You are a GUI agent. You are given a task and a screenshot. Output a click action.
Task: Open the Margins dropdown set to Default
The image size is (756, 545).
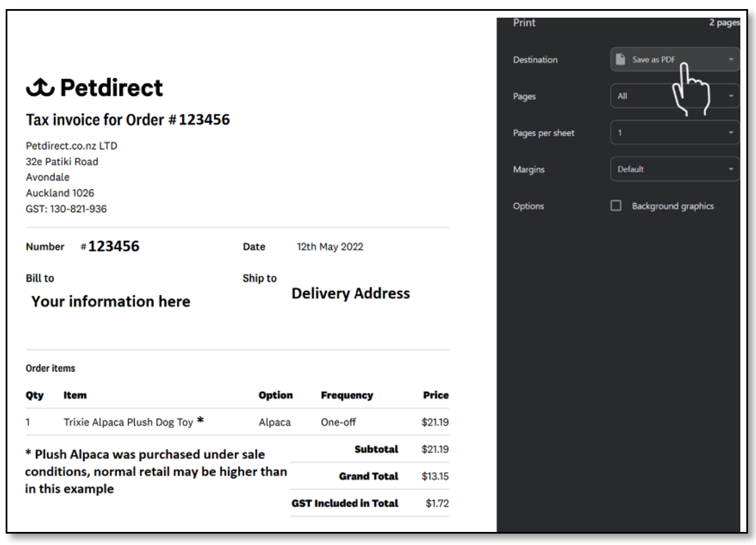[675, 169]
